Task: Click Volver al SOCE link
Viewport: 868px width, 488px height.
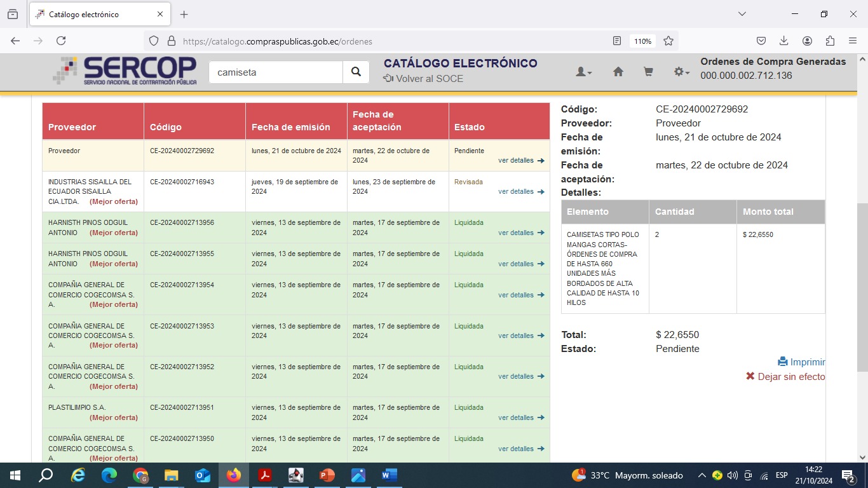Action: 423,79
